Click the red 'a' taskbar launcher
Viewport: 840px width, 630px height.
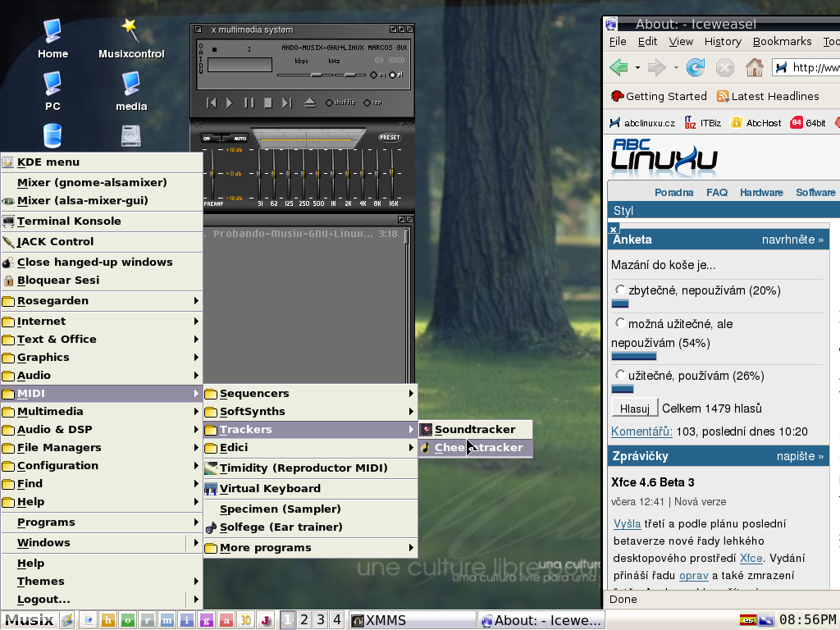click(226, 620)
